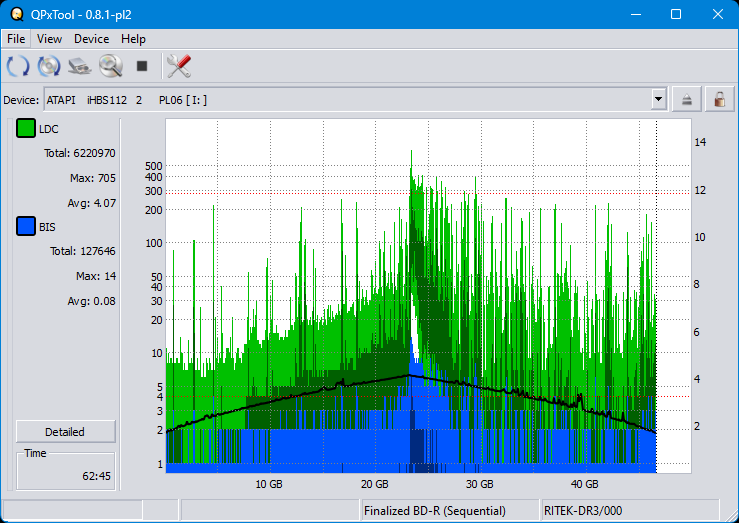This screenshot has width=739, height=523.
Task: Click the reload media disc icon
Action: [x=49, y=67]
